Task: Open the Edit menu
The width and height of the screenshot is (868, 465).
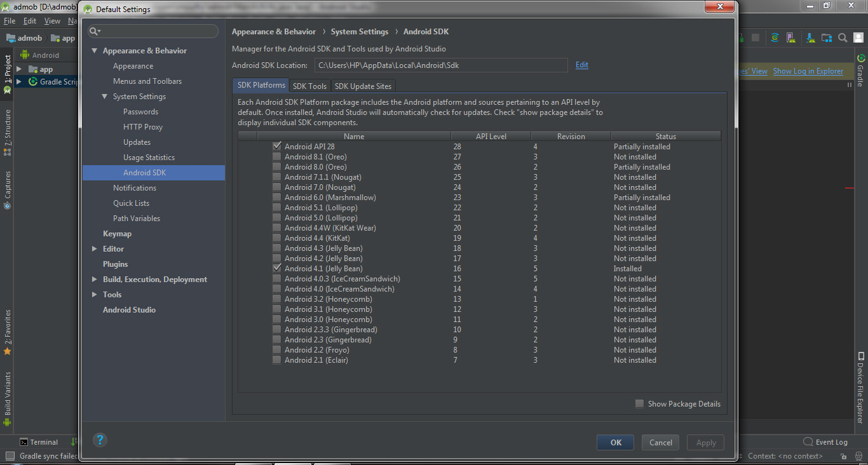Action: point(30,21)
